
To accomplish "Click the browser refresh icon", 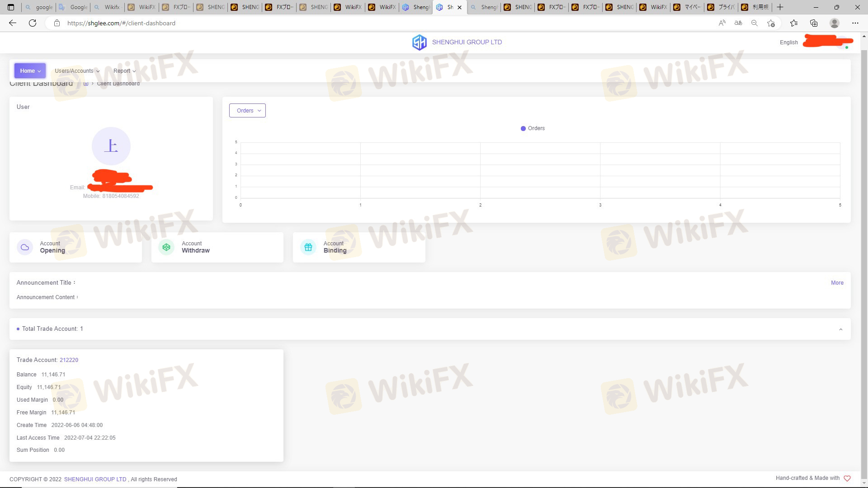I will point(33,23).
